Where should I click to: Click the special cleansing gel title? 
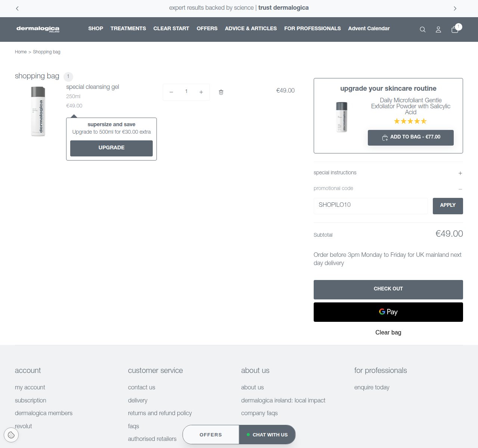[x=93, y=87]
